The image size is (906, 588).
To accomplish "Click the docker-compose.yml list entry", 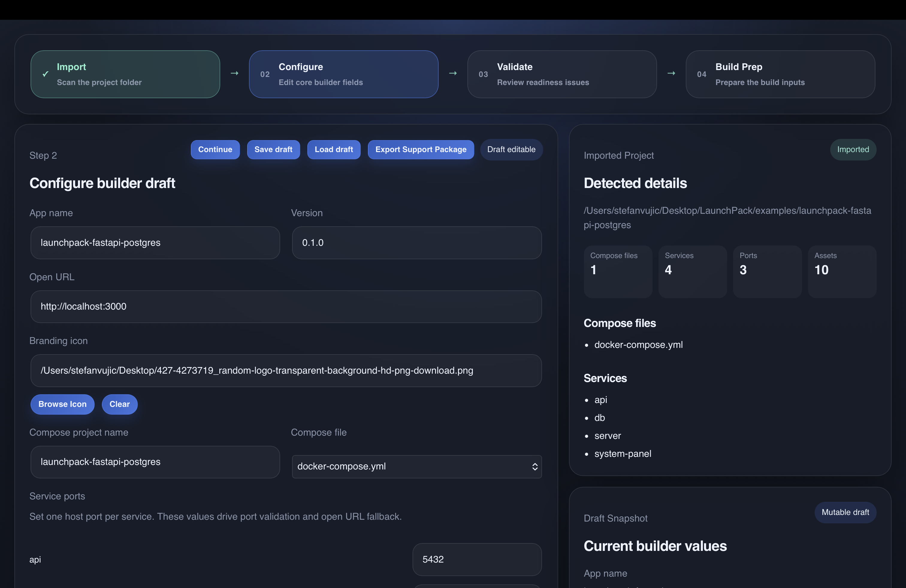I will [x=638, y=345].
